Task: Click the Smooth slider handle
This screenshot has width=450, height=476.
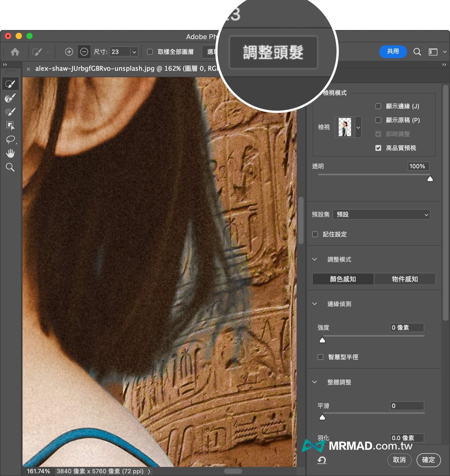Action: pos(322,417)
